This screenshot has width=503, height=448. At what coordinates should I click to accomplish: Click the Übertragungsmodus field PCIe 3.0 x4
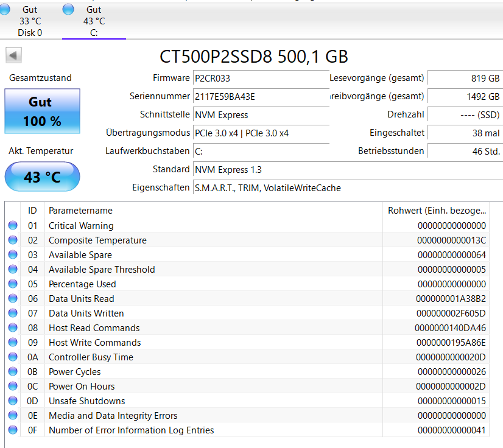pyautogui.click(x=261, y=133)
